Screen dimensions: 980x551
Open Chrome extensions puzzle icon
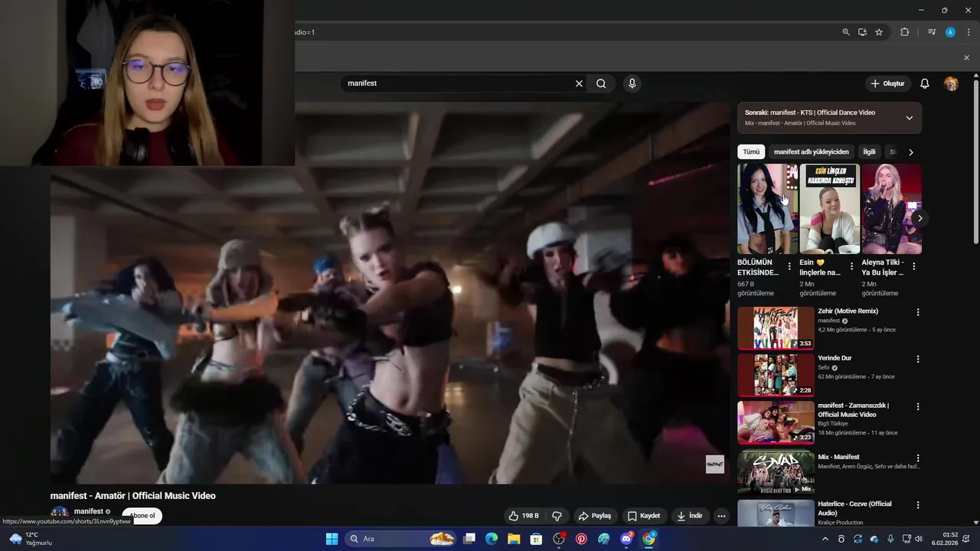tap(904, 32)
